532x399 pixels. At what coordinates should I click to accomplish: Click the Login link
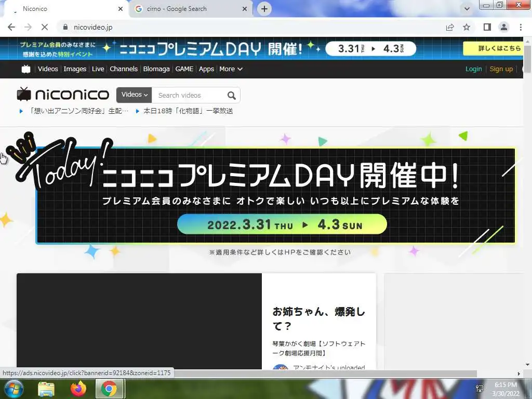point(474,69)
